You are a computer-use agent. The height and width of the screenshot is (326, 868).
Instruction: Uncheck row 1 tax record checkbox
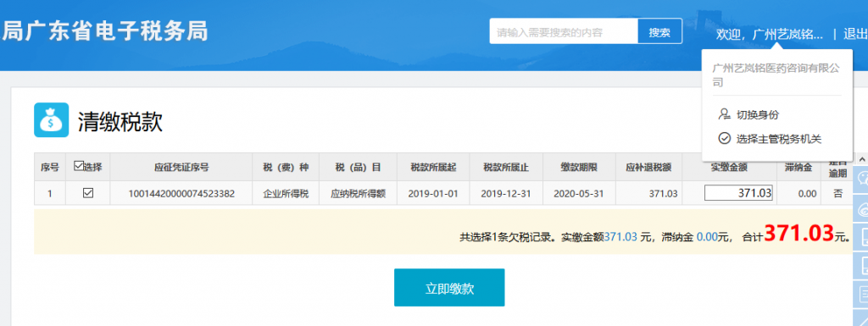click(87, 193)
